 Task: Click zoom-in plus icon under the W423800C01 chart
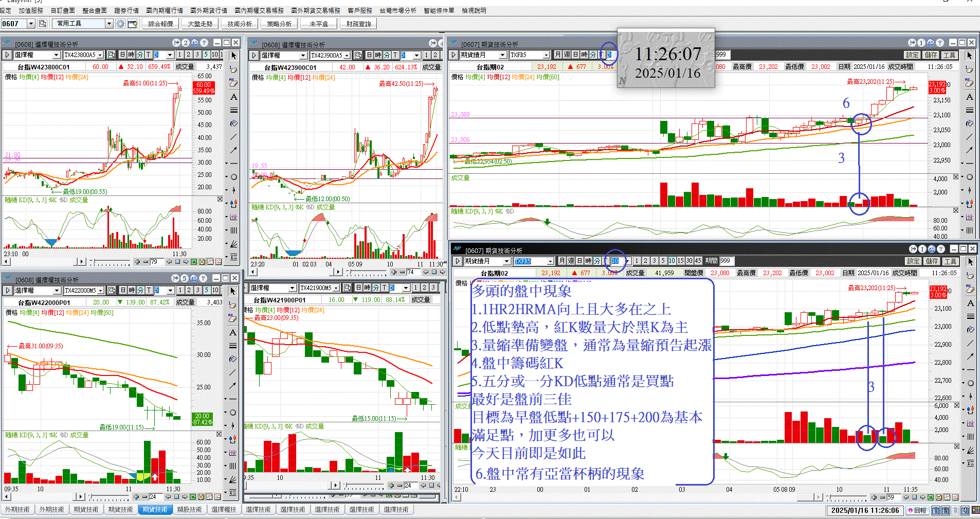137,262
